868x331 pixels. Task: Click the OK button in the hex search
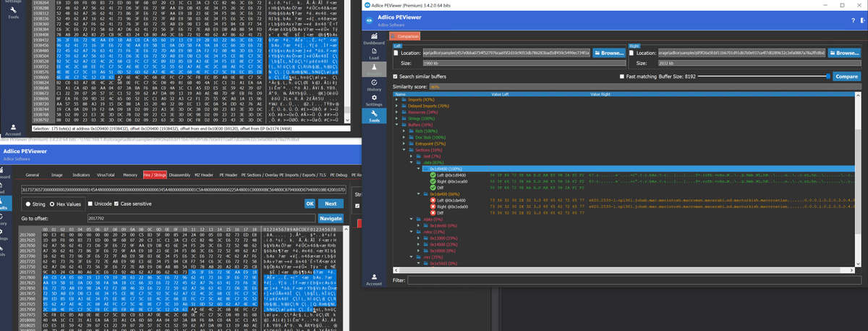308,204
